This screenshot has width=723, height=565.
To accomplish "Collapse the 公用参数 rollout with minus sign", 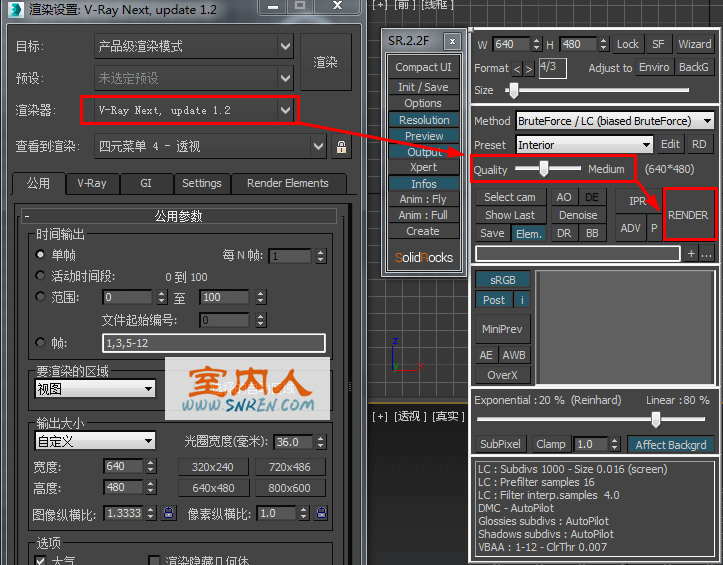I will (x=27, y=216).
